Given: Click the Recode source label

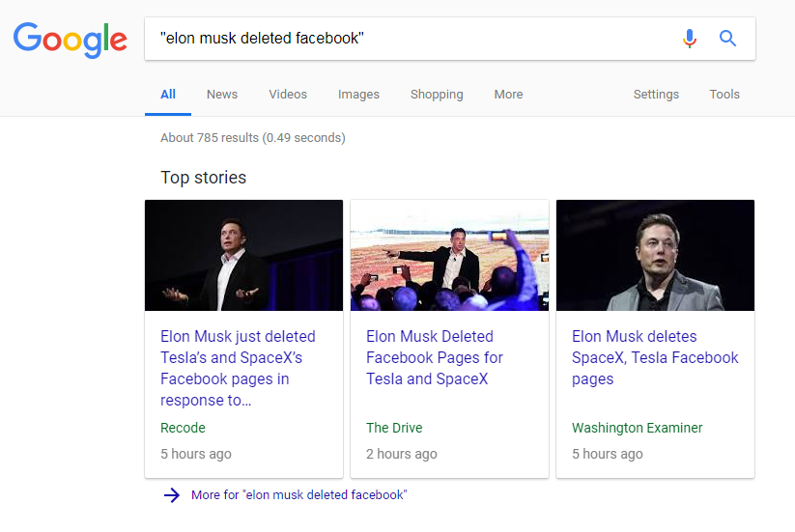Looking at the screenshot, I should [183, 428].
